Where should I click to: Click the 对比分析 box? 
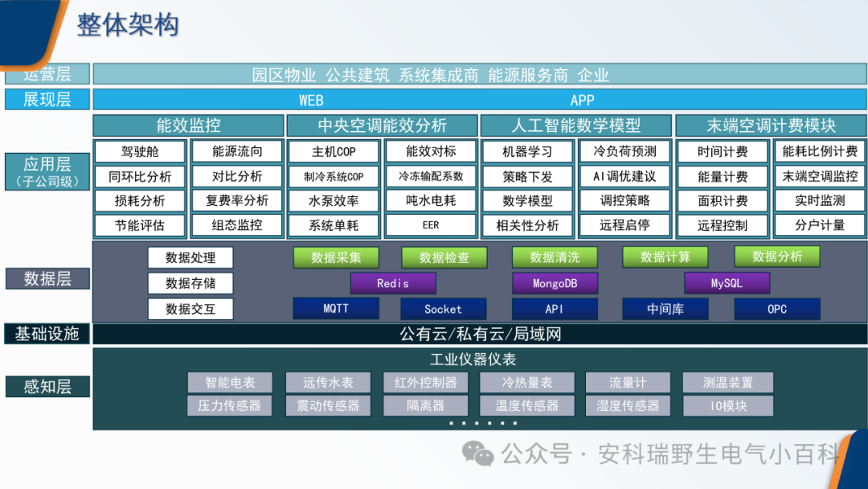tap(237, 177)
